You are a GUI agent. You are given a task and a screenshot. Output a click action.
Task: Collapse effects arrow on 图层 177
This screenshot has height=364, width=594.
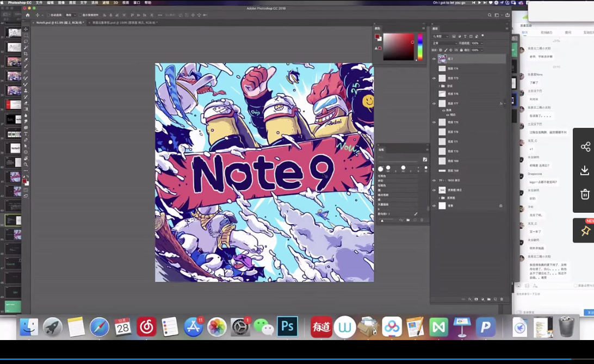point(504,103)
